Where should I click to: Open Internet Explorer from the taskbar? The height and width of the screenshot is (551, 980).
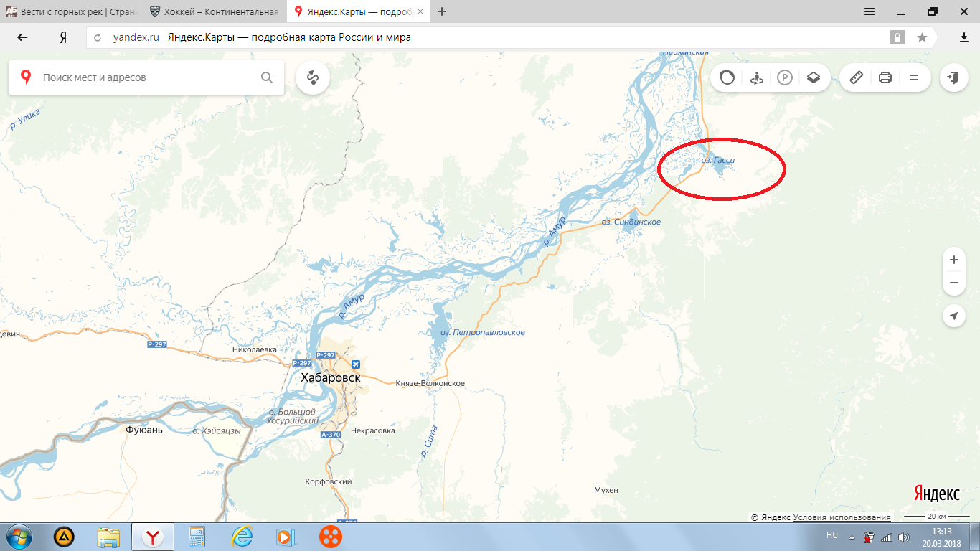coord(242,536)
